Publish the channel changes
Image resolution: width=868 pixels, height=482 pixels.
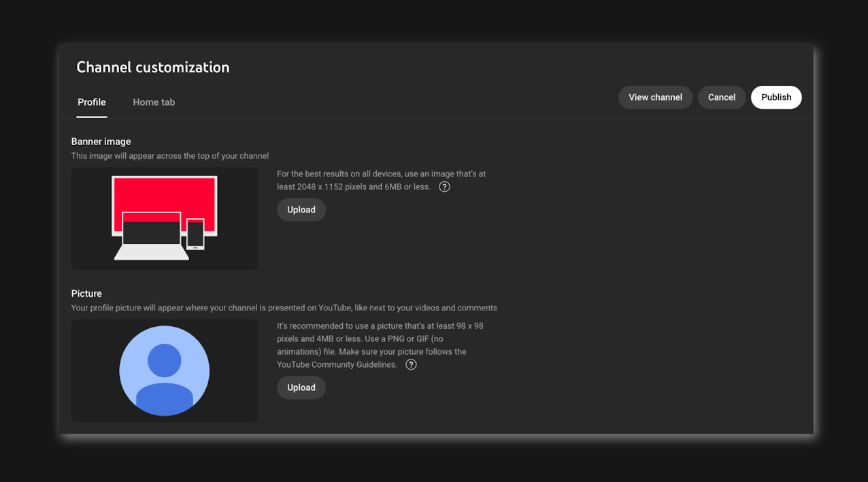point(775,97)
